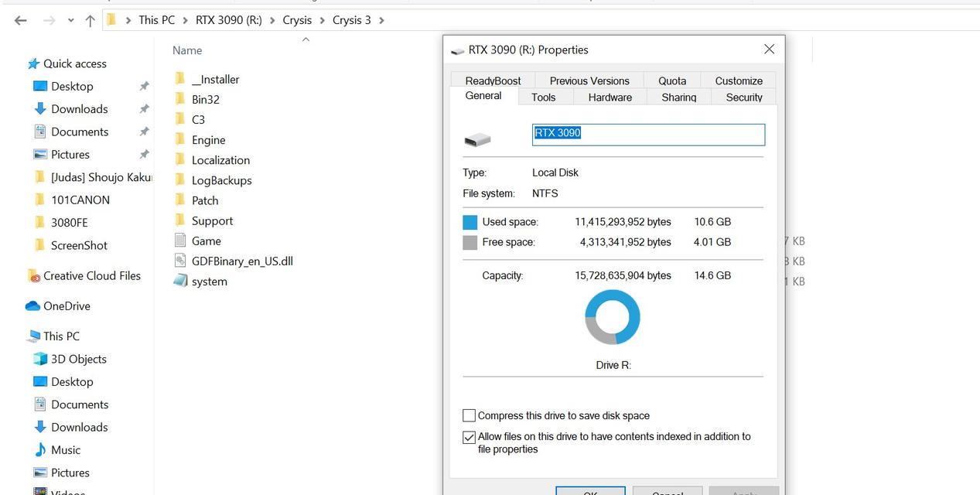Screen dimensions: 980x495
Task: Open the 3080FE folder in Quick access
Action: tap(70, 223)
